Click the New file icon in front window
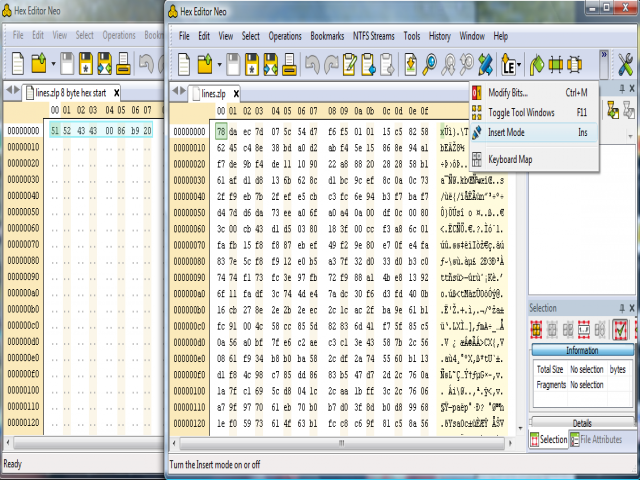The width and height of the screenshot is (640, 480). [184, 66]
